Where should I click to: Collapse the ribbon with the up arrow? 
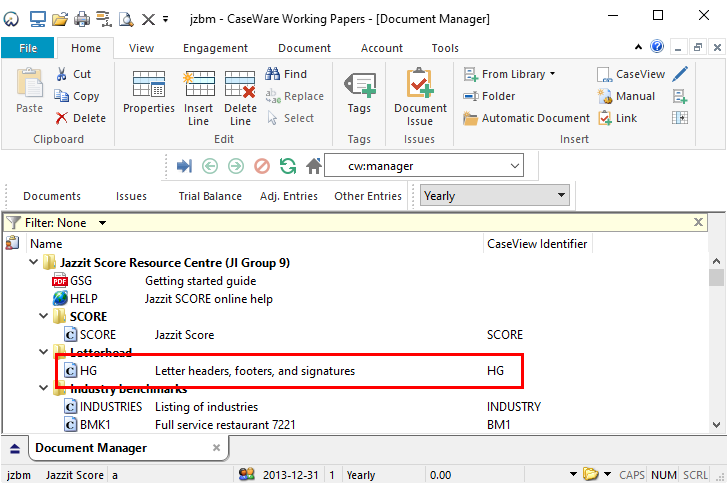tap(639, 47)
